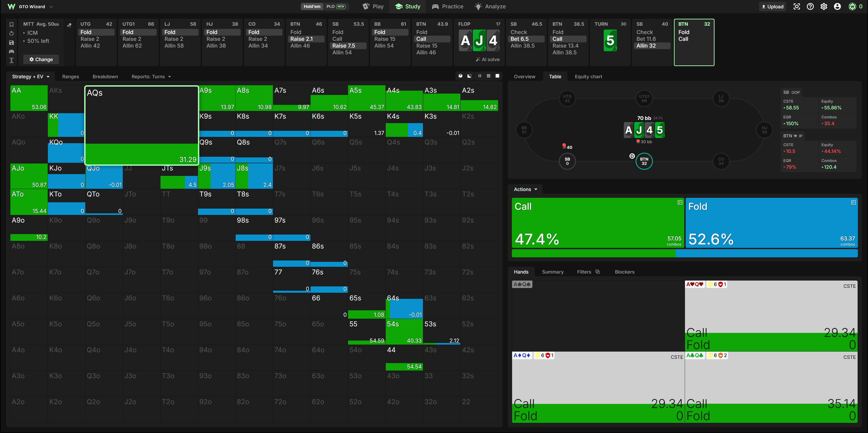Click the bookmark icon in the left sidebar

point(12,24)
